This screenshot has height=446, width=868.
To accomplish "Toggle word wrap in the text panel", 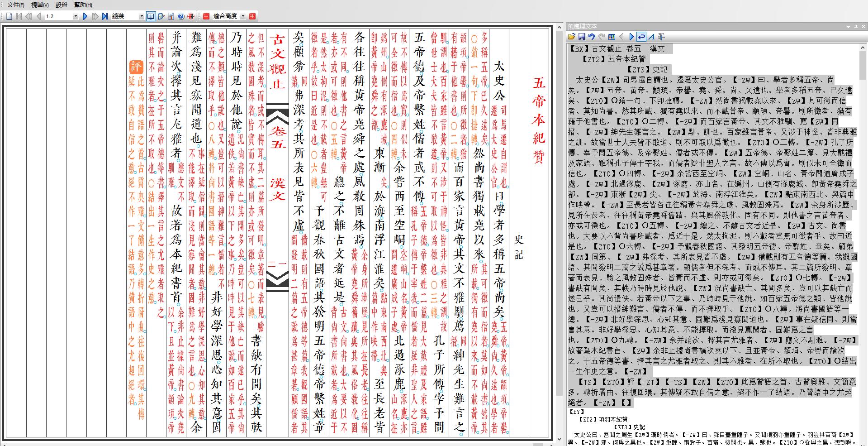I will (x=641, y=37).
